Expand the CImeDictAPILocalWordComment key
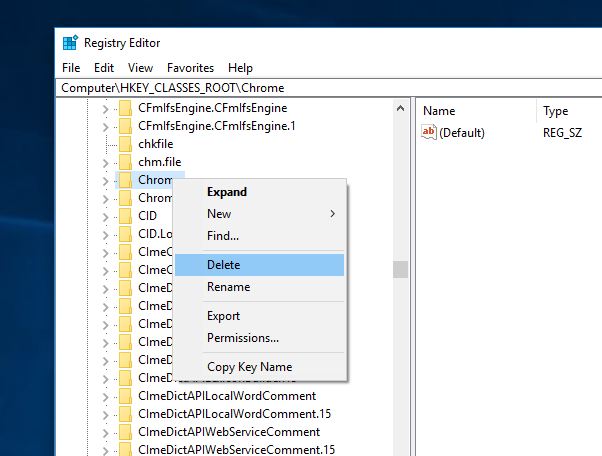 (x=105, y=397)
